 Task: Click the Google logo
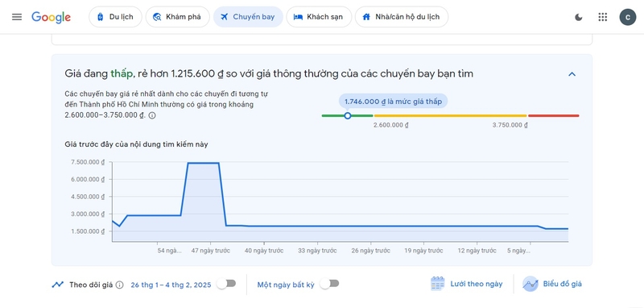coord(51,17)
